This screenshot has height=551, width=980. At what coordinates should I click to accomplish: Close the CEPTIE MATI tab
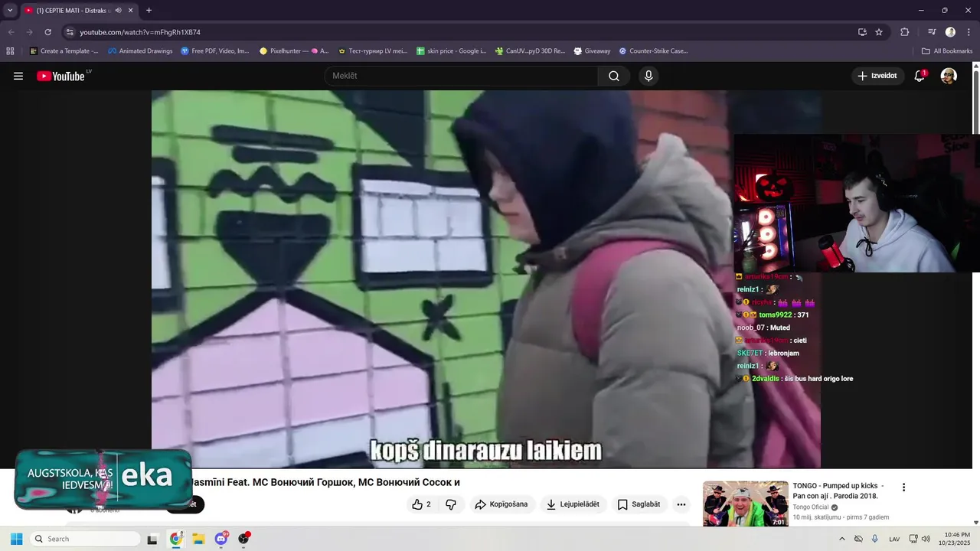[x=131, y=10]
